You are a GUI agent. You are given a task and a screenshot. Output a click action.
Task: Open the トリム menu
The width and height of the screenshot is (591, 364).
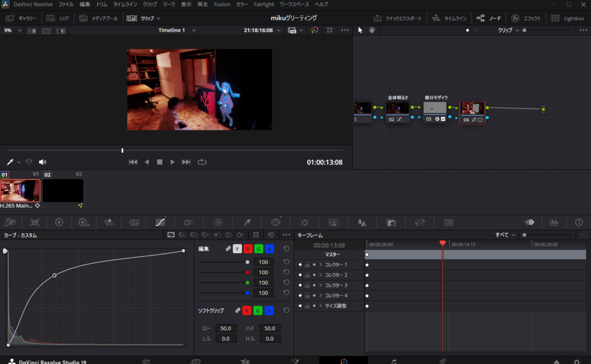click(x=102, y=5)
